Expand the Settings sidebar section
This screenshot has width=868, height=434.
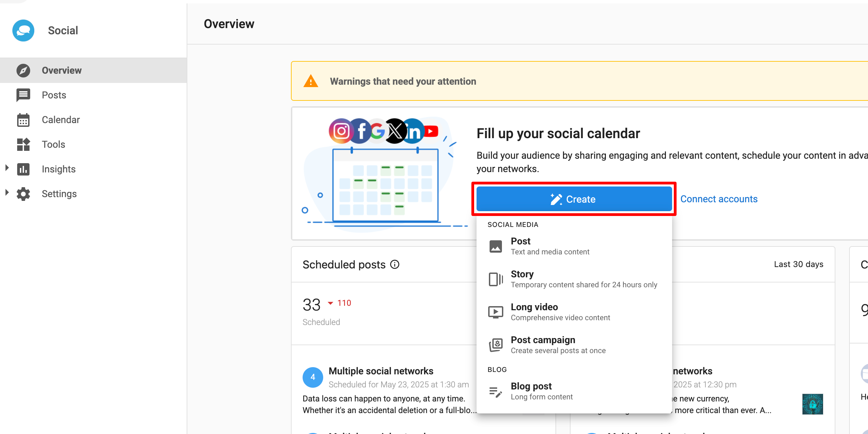(6, 194)
